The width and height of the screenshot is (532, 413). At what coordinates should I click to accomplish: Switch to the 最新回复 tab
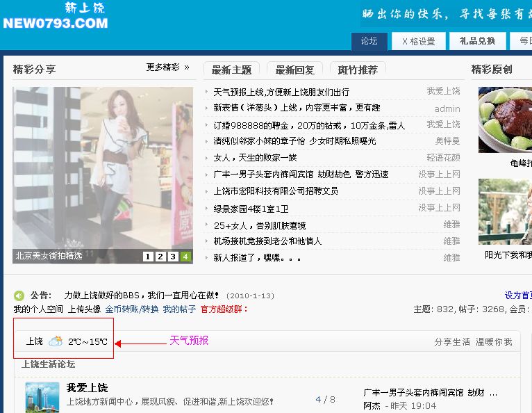pos(295,70)
